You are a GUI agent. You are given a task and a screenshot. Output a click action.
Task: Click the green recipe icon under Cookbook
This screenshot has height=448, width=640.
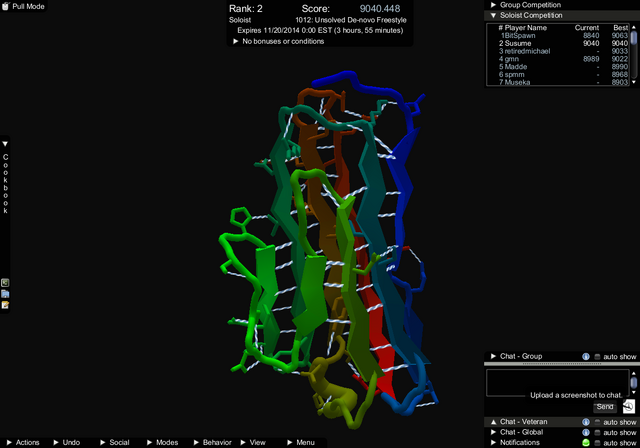pos(5,283)
